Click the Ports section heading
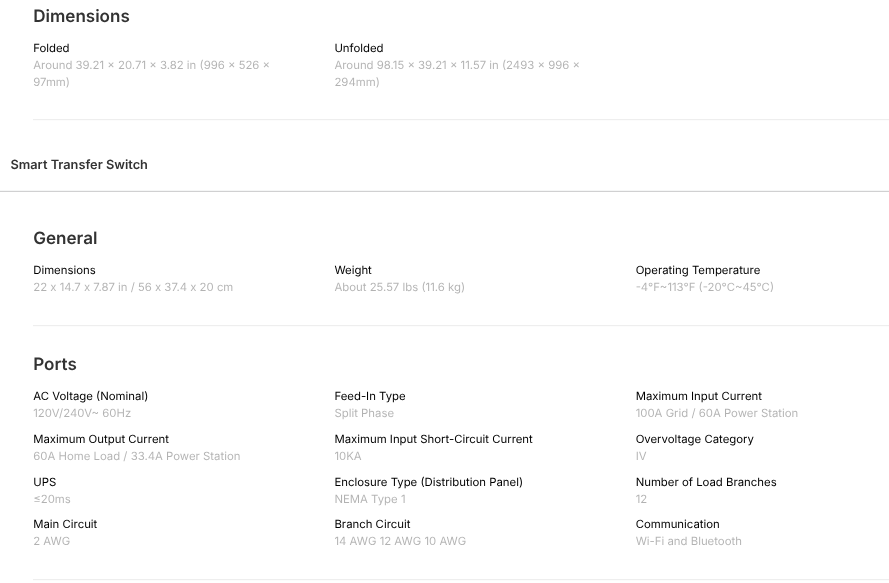Image resolution: width=889 pixels, height=583 pixels. [55, 364]
